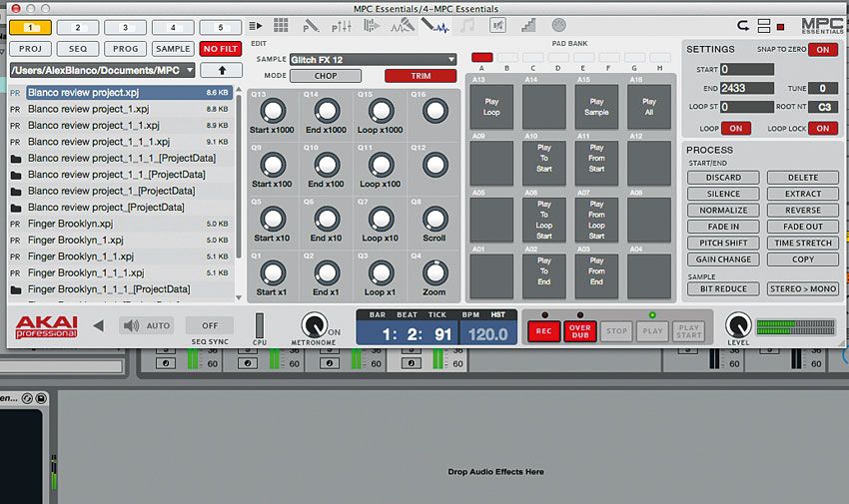Image resolution: width=849 pixels, height=504 pixels.
Task: Switch to browser tab 5
Action: 221,27
